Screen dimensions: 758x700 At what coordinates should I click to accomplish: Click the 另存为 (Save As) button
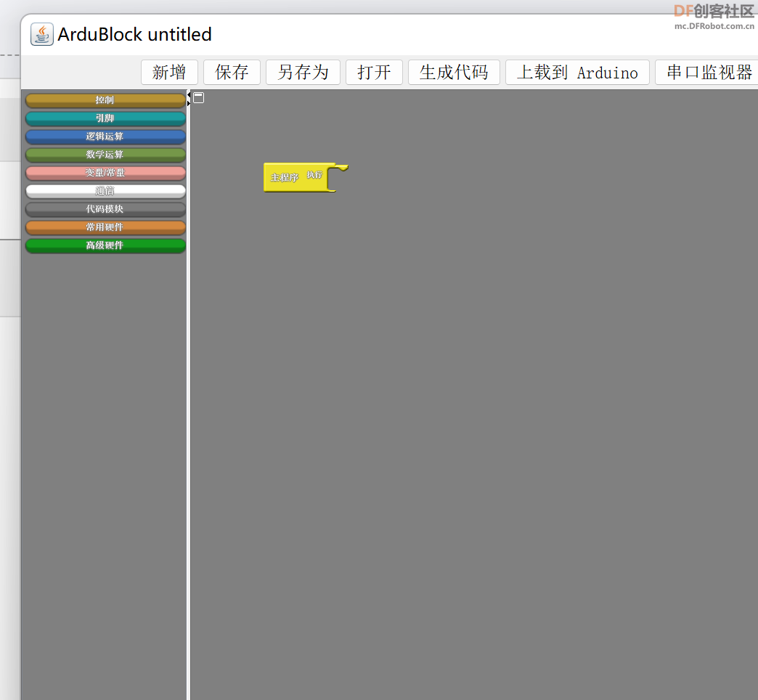[303, 73]
